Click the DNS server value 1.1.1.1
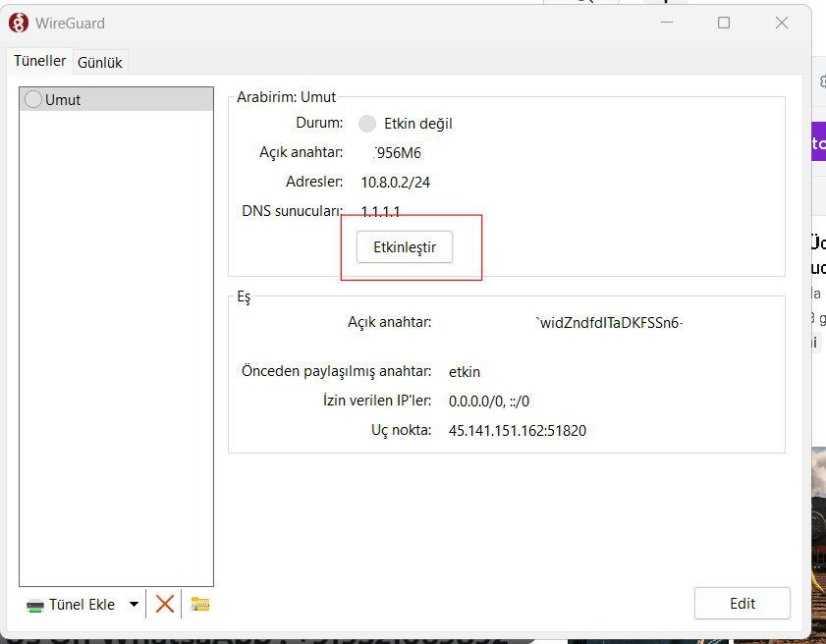The height and width of the screenshot is (644, 826). [380, 212]
